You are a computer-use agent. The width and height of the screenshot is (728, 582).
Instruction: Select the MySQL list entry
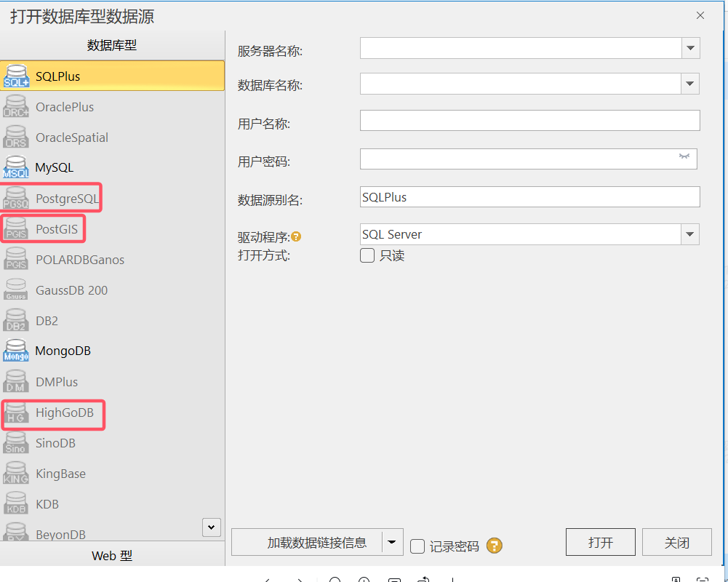point(112,167)
